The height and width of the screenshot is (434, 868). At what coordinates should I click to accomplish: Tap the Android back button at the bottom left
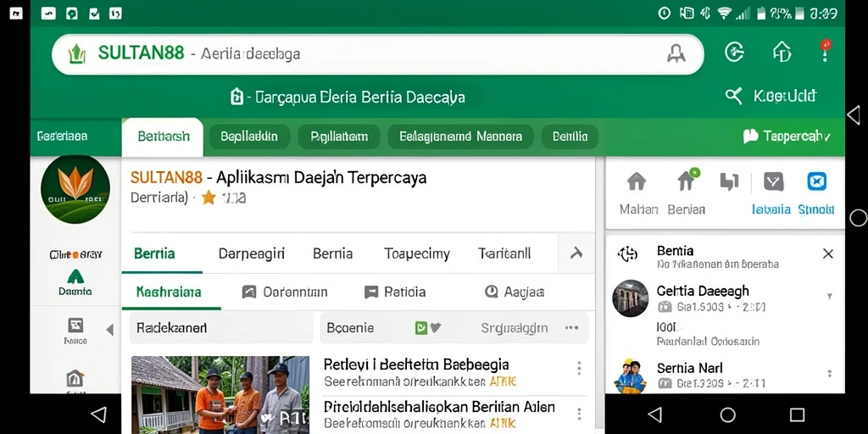click(x=98, y=415)
